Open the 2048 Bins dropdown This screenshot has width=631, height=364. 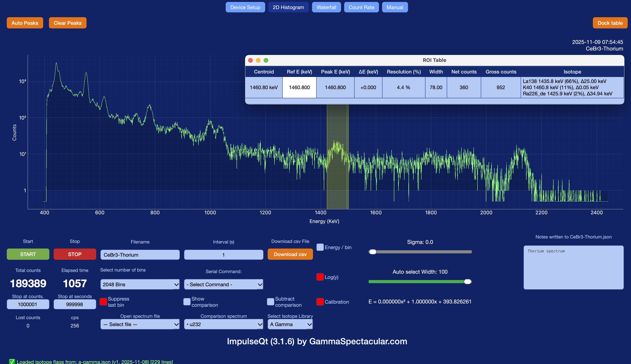pyautogui.click(x=140, y=285)
